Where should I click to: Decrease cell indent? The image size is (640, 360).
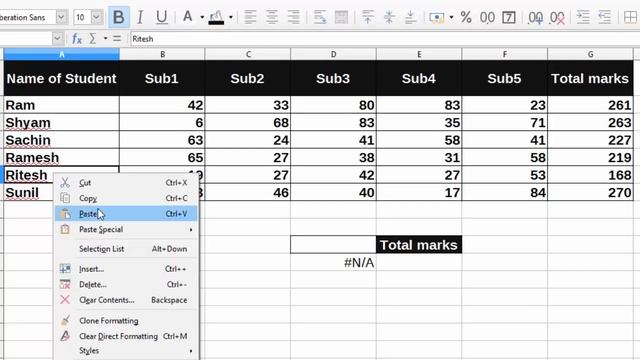click(604, 17)
